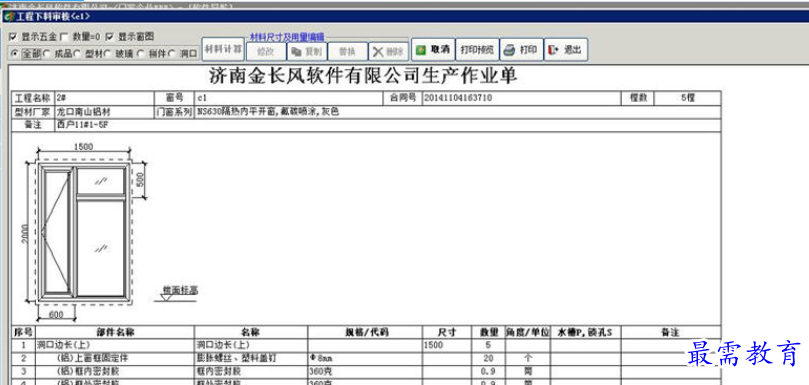Enable the 数量=0 checkbox
The width and height of the screenshot is (809, 385).
[x=64, y=37]
